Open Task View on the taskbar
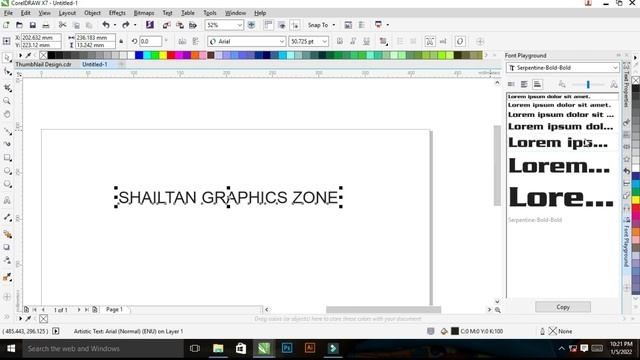Image resolution: width=640 pixels, height=360 pixels. click(x=195, y=348)
